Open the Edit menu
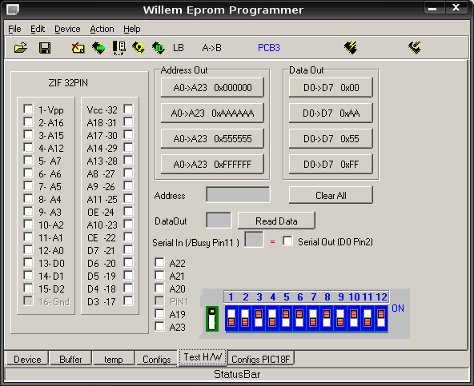The image size is (474, 386). click(x=37, y=29)
